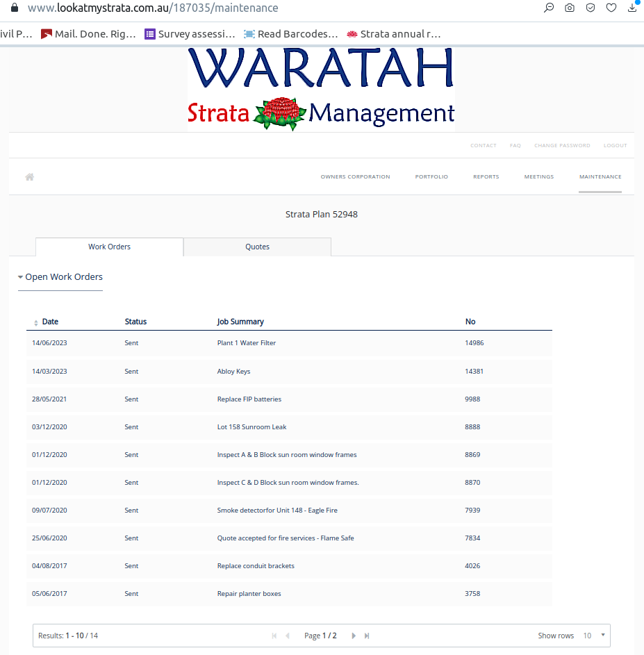This screenshot has height=655, width=644.
Task: Open the Mail. Done. Rig... bookmark
Action: [x=88, y=34]
